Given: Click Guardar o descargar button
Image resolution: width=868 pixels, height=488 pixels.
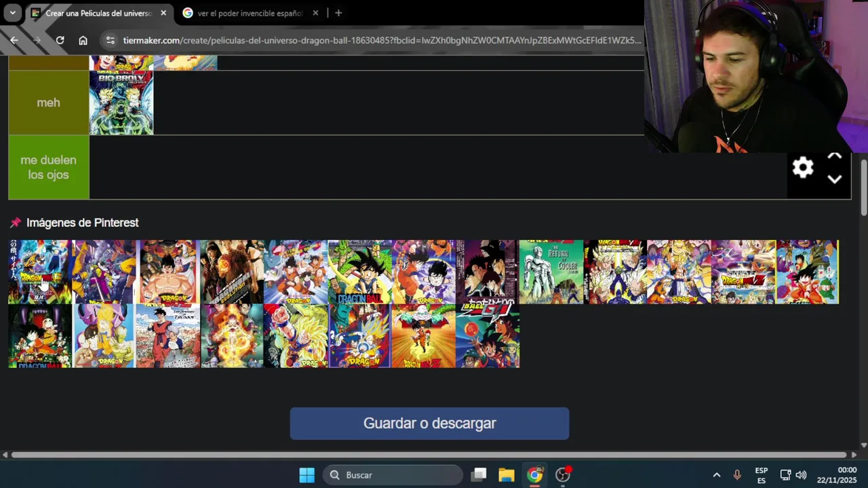Looking at the screenshot, I should pyautogui.click(x=429, y=423).
